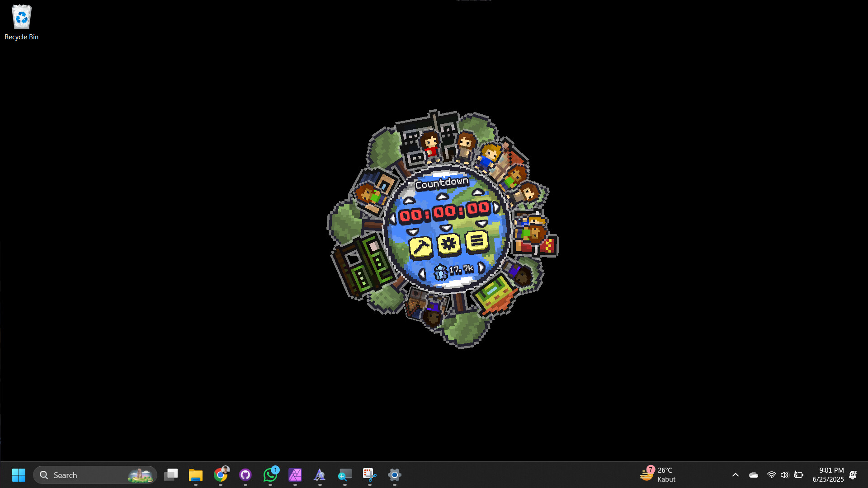Click the Countdown mode label
The height and width of the screenshot is (488, 868).
coord(442,183)
